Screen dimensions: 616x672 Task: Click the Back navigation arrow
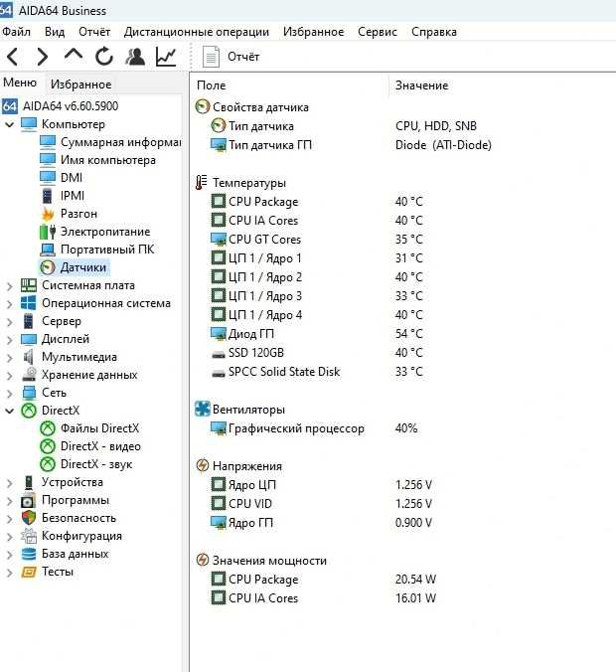[x=13, y=57]
